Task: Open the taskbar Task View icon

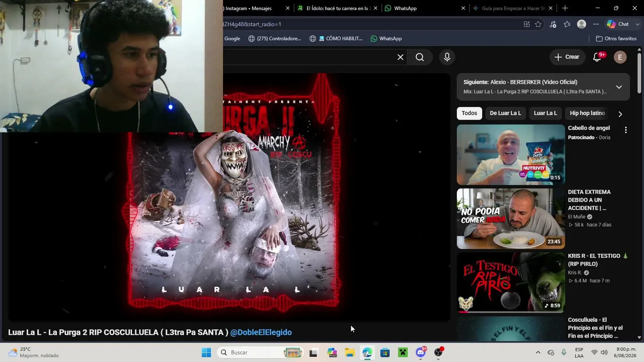Action: tap(313, 352)
